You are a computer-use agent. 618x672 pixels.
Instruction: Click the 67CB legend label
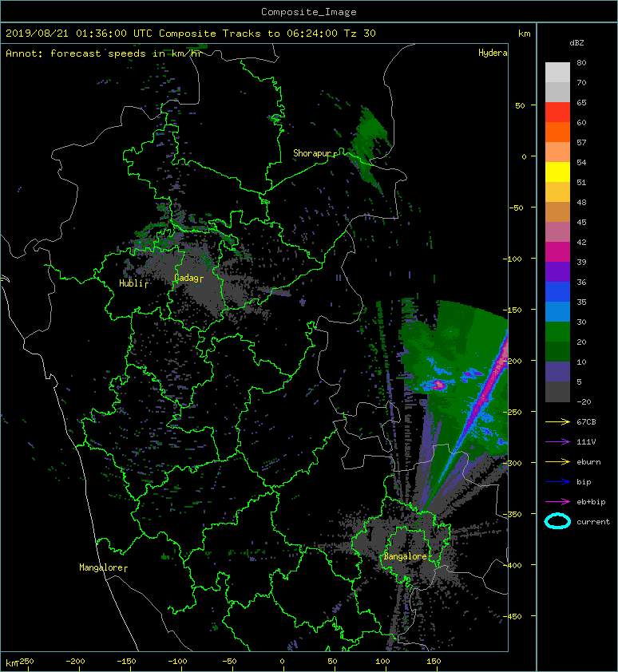(586, 422)
